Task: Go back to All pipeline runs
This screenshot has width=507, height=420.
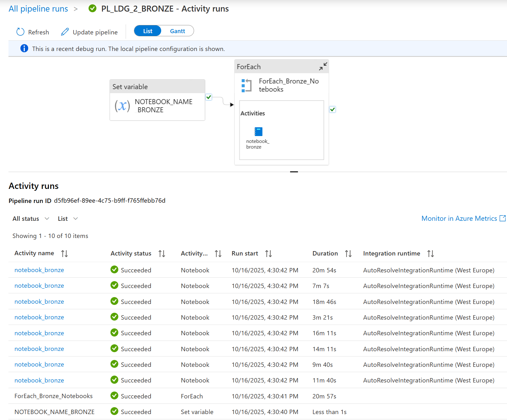Action: pyautogui.click(x=38, y=9)
